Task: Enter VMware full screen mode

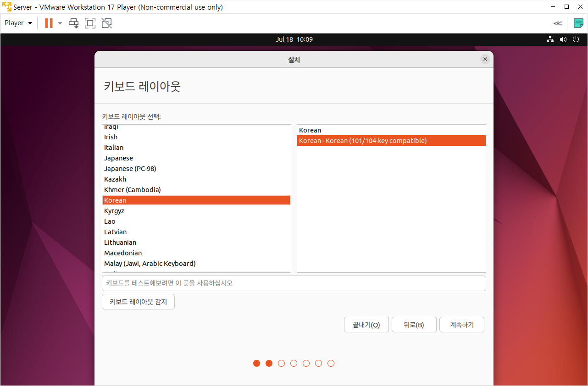Action: (90, 23)
